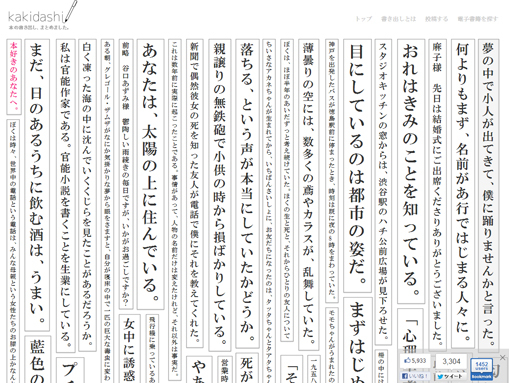Click the 3,304 tweet count bubble
The width and height of the screenshot is (509, 383).
(x=451, y=361)
